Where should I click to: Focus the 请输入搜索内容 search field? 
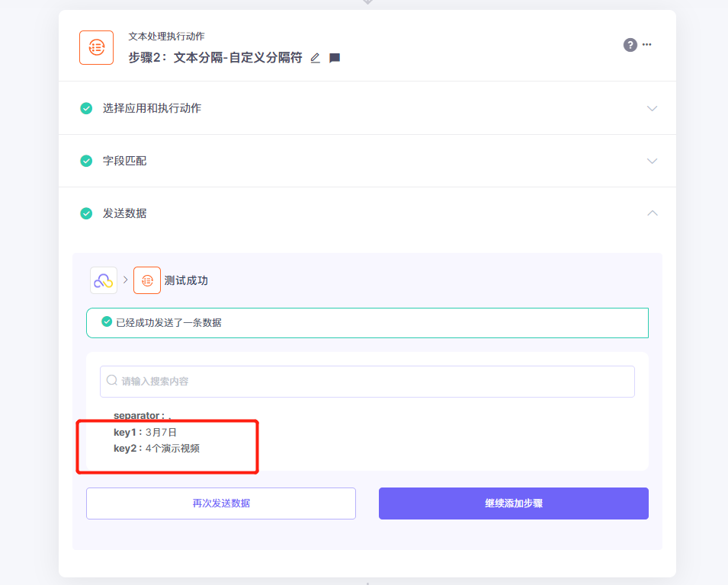click(367, 382)
